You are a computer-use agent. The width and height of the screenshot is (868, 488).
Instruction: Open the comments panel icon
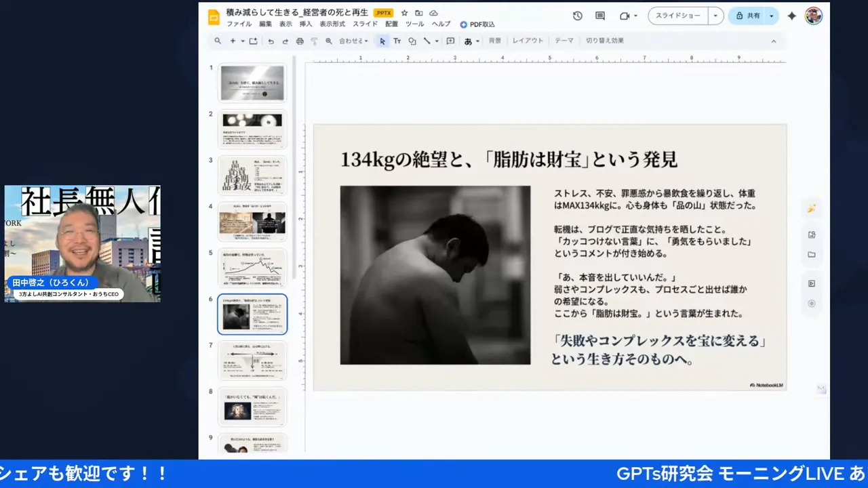click(599, 16)
